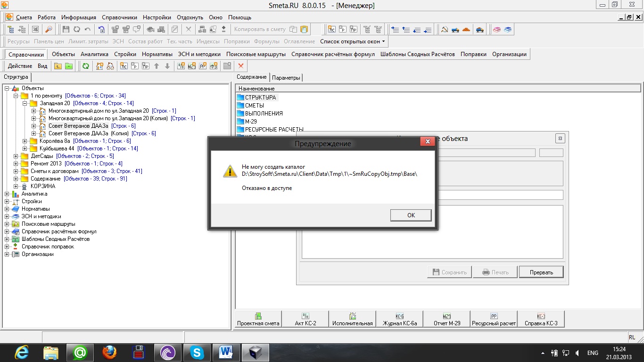Expand the Королёва 8а folder

pos(25,141)
